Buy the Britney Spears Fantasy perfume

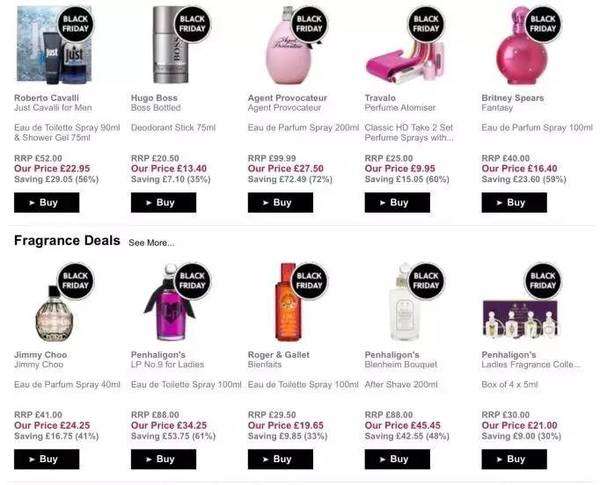514,202
